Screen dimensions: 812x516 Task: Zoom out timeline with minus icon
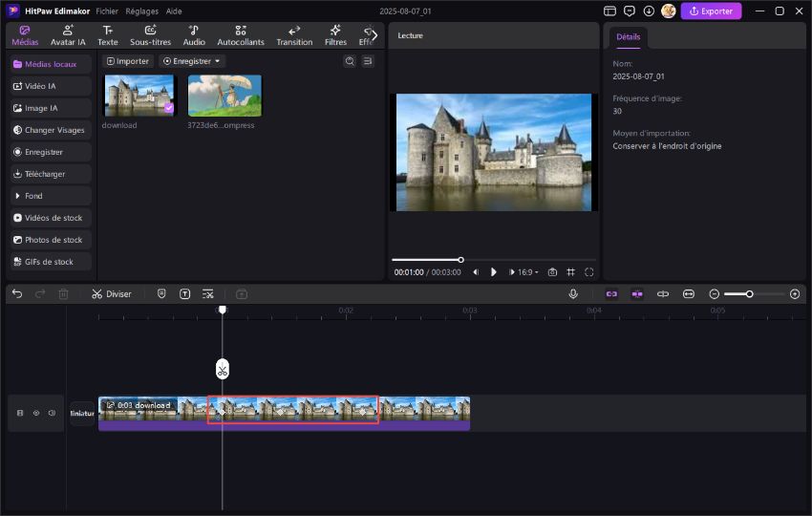tap(715, 293)
